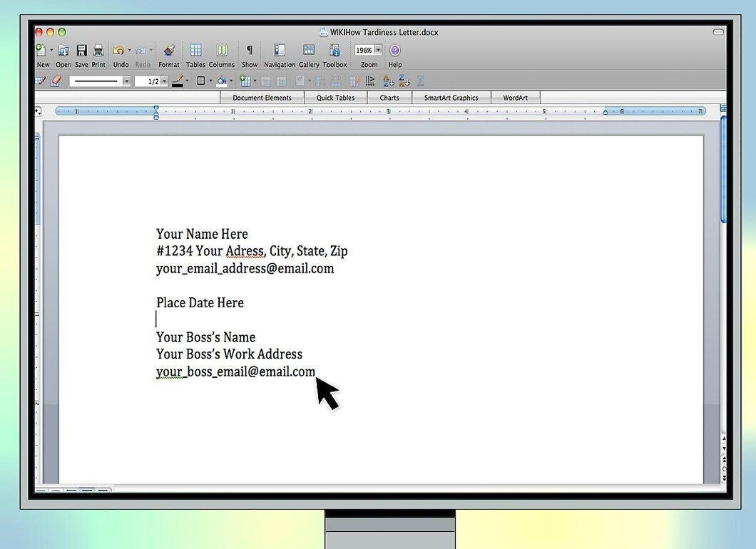Viewport: 756px width, 549px height.
Task: Toggle Show paragraph marks
Action: pos(250,50)
